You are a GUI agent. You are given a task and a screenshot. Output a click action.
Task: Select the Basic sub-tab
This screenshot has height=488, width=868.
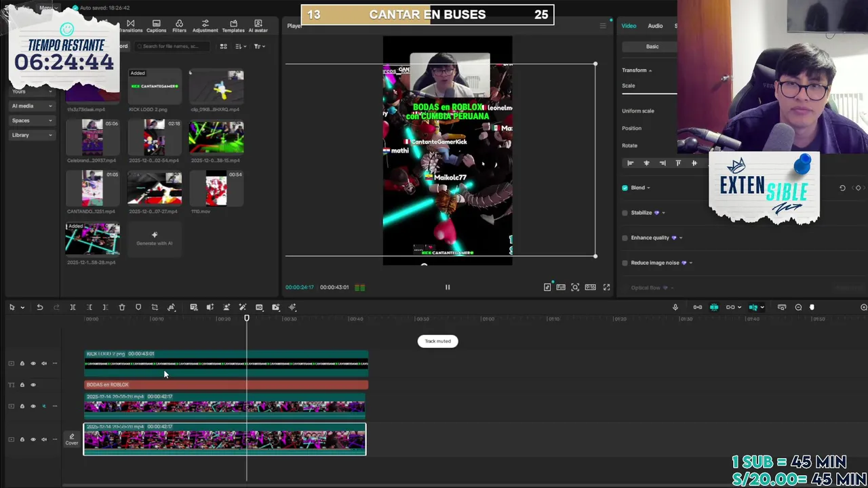click(x=652, y=46)
